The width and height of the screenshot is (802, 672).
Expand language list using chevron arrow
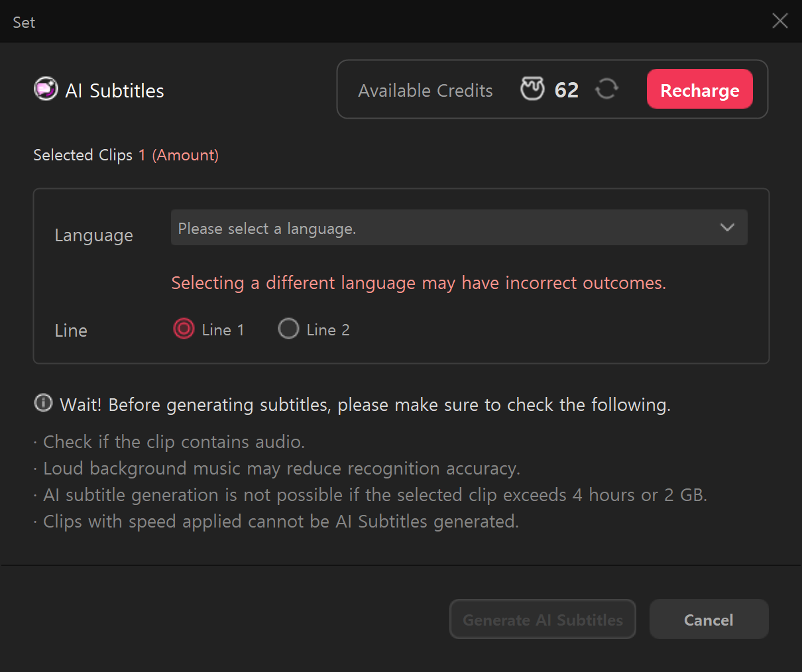[727, 228]
